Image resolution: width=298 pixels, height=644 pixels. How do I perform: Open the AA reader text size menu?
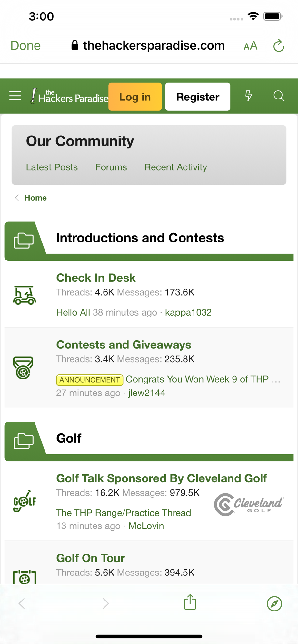(251, 46)
